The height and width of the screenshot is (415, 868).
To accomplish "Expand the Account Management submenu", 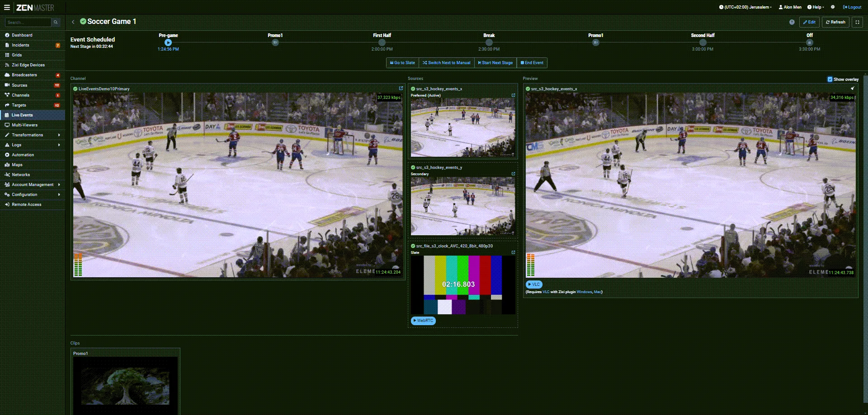I will coord(33,185).
